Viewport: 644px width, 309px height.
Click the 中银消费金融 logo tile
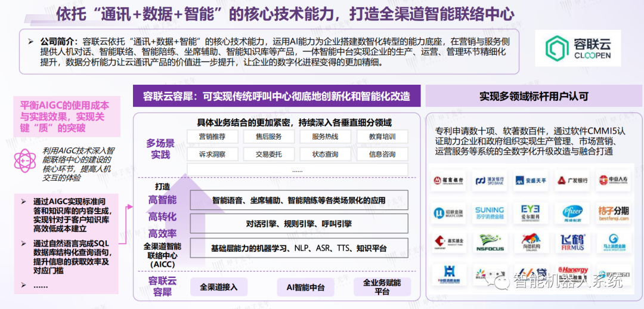coord(448,274)
